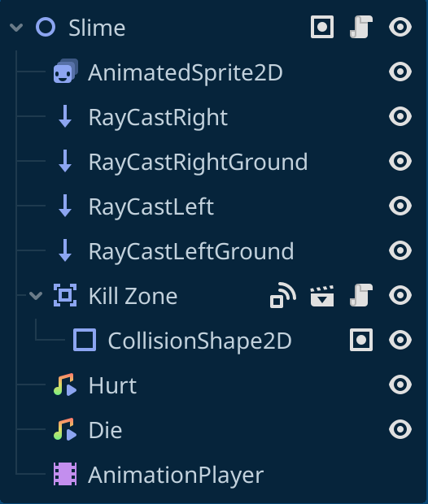
Task: Open the script attached to Slime
Action: (361, 27)
